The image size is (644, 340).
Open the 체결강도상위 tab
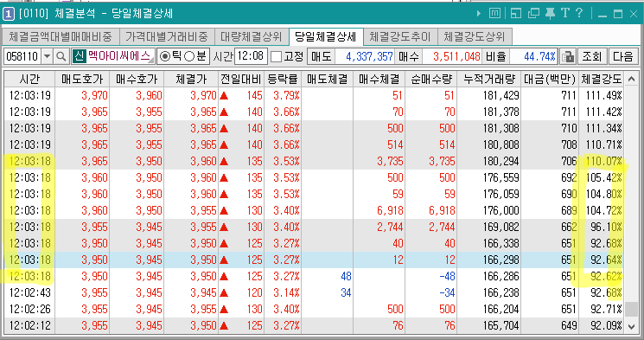tap(475, 37)
